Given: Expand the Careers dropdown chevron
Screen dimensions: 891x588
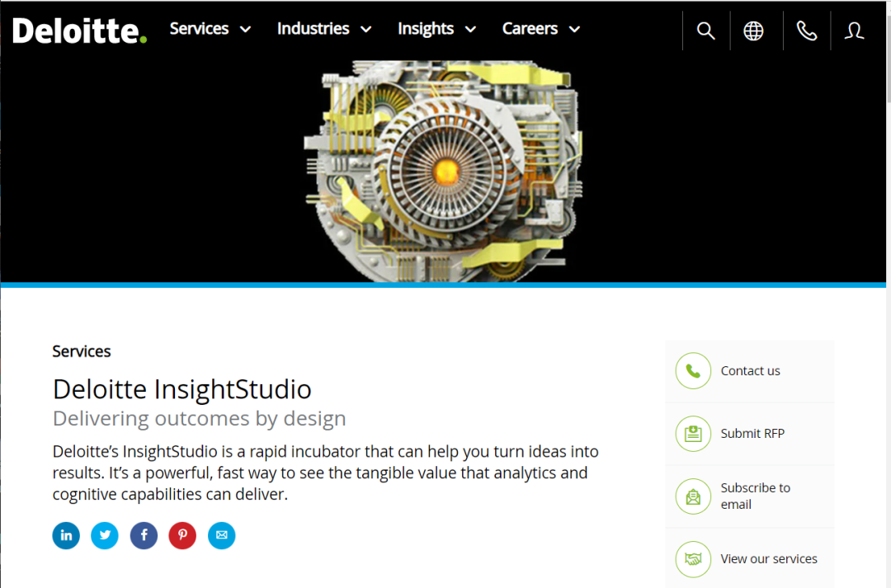Looking at the screenshot, I should click(574, 30).
